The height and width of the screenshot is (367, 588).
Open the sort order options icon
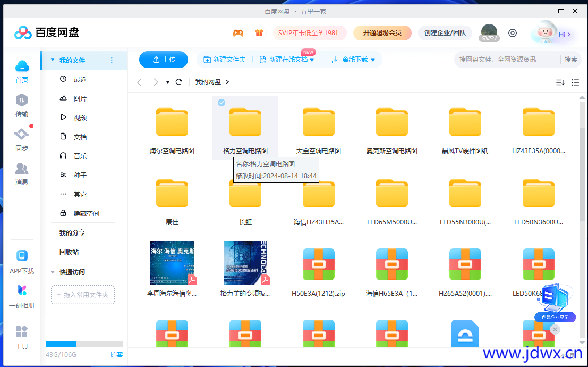point(560,82)
